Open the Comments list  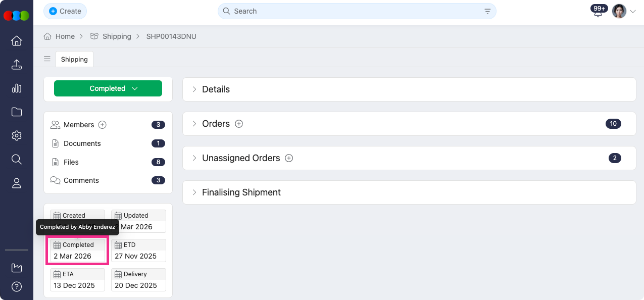81,180
